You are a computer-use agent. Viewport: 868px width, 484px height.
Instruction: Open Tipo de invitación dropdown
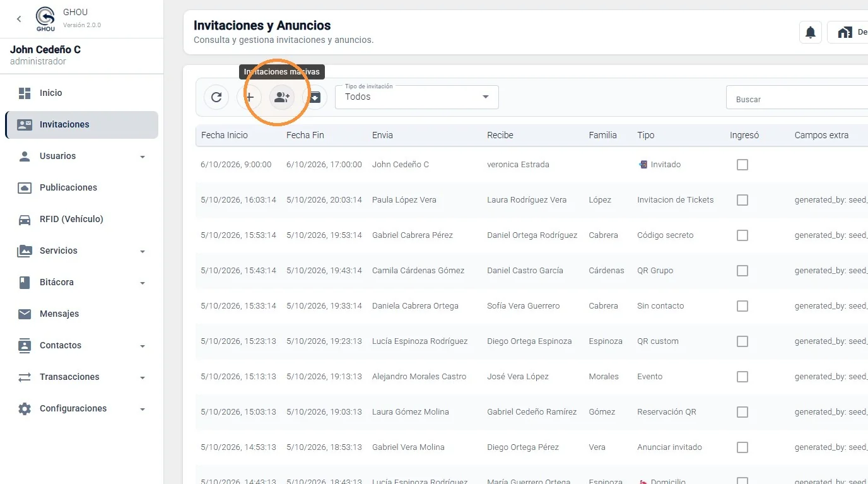(x=417, y=97)
